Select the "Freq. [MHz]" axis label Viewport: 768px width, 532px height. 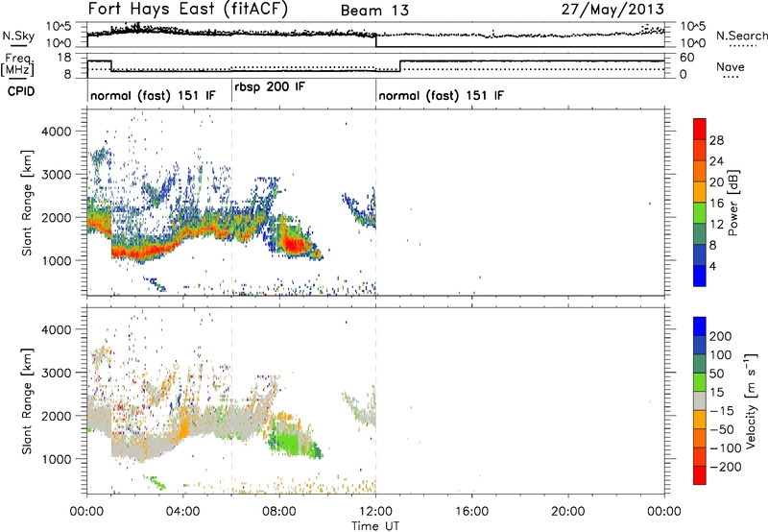(18, 64)
